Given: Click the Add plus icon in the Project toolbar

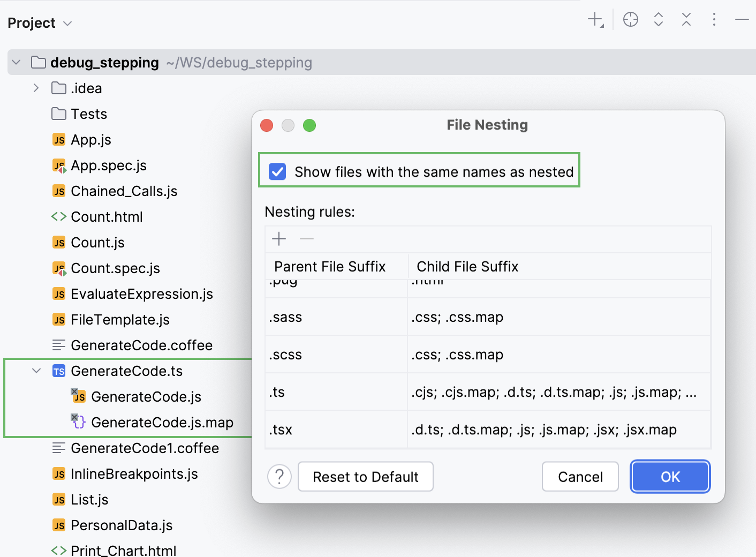Looking at the screenshot, I should pos(594,19).
